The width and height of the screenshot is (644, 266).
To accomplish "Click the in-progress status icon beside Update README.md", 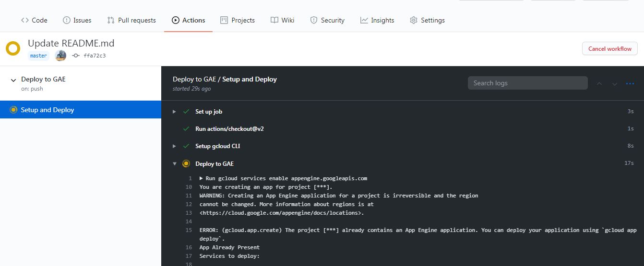I will [13, 48].
